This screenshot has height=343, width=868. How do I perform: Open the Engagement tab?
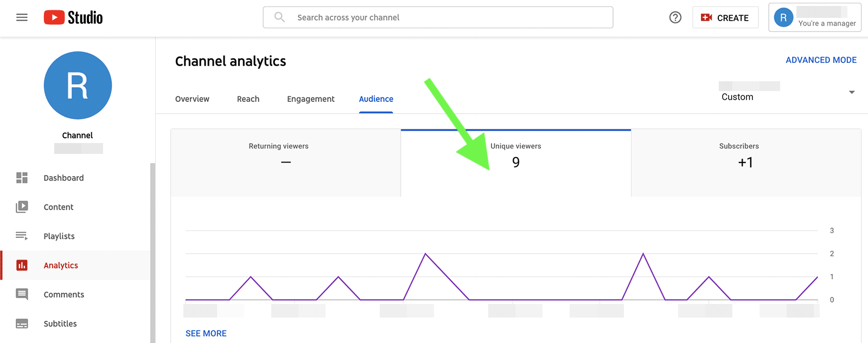pyautogui.click(x=310, y=99)
